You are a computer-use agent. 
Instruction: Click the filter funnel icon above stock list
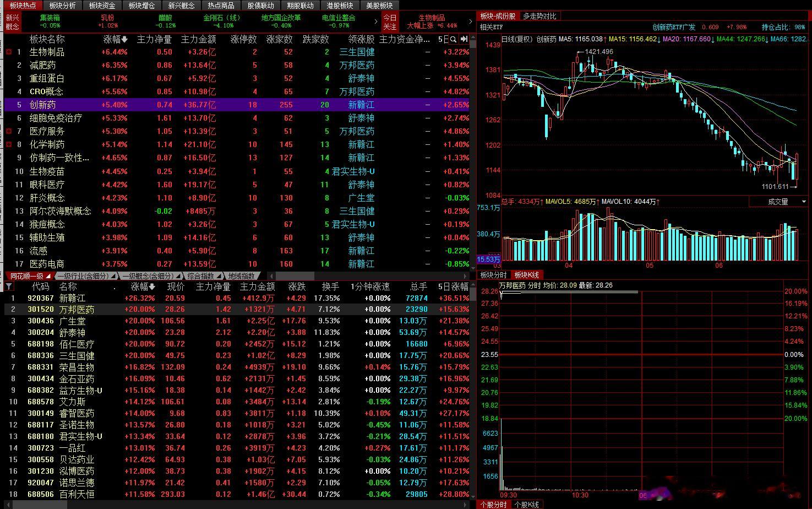(9, 286)
